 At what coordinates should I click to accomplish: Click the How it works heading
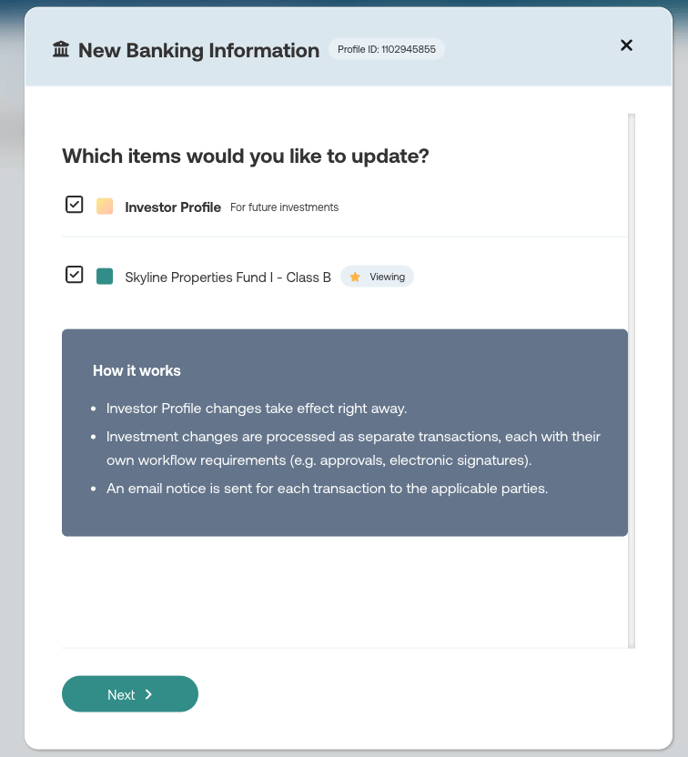click(x=137, y=371)
